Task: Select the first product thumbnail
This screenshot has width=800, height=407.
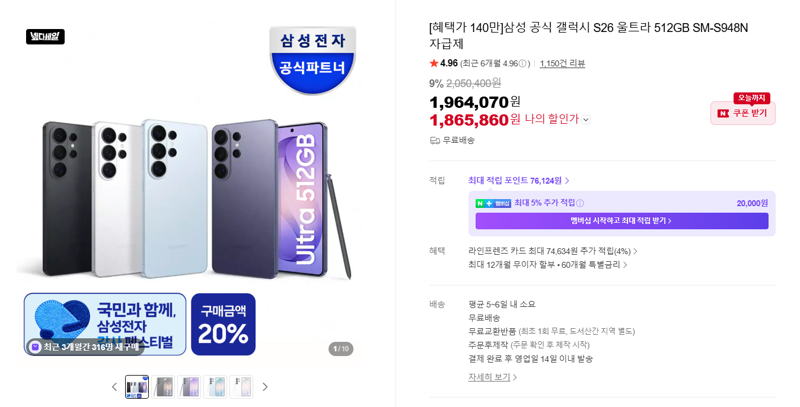Action: (x=137, y=387)
